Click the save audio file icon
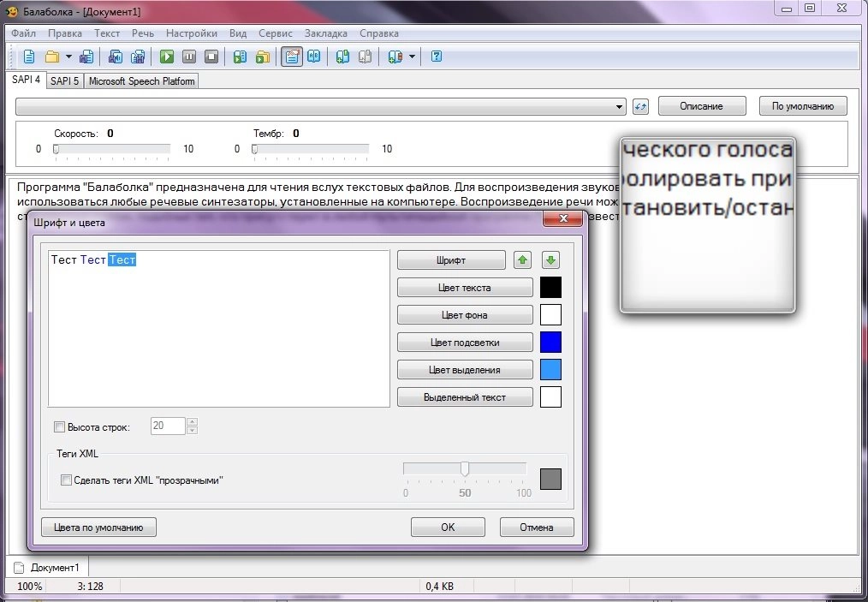 [x=116, y=57]
